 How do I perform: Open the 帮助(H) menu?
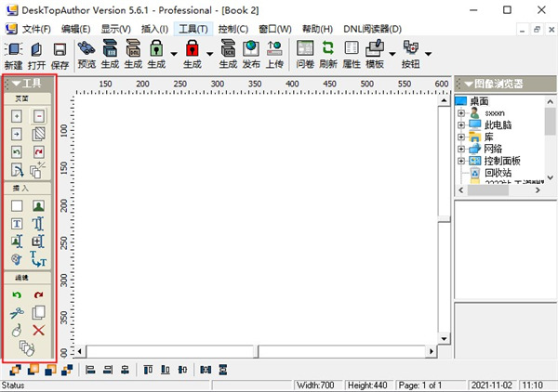pos(317,29)
